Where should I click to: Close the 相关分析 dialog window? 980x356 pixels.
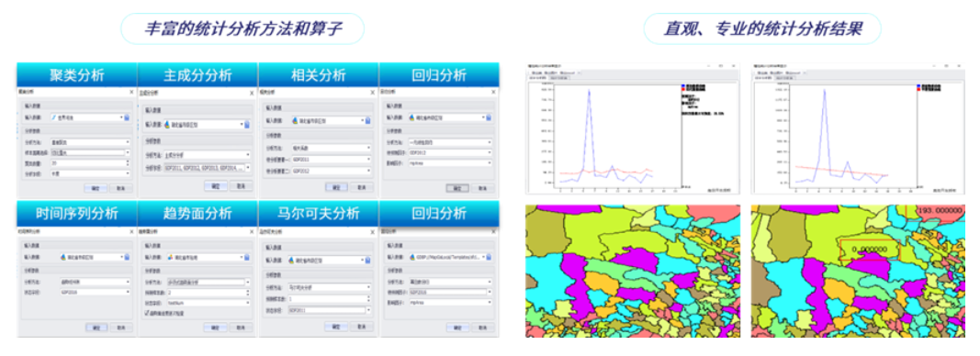tap(373, 92)
